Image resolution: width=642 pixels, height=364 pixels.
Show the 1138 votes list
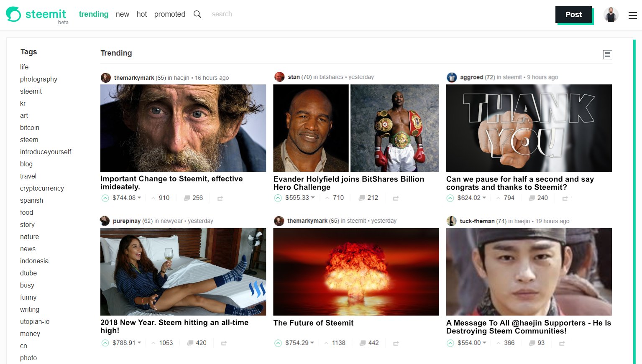click(x=339, y=343)
